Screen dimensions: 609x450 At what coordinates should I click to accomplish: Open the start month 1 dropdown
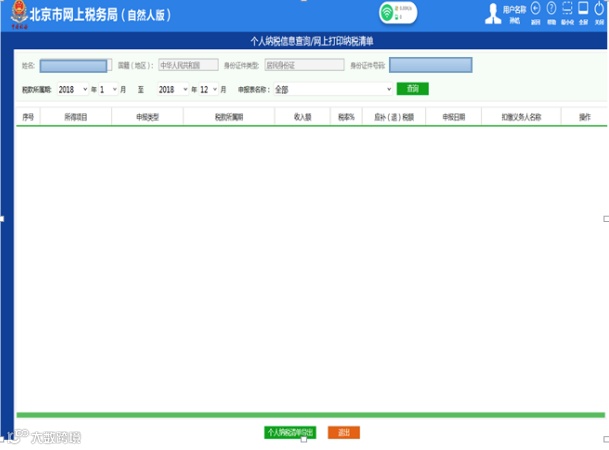point(108,90)
